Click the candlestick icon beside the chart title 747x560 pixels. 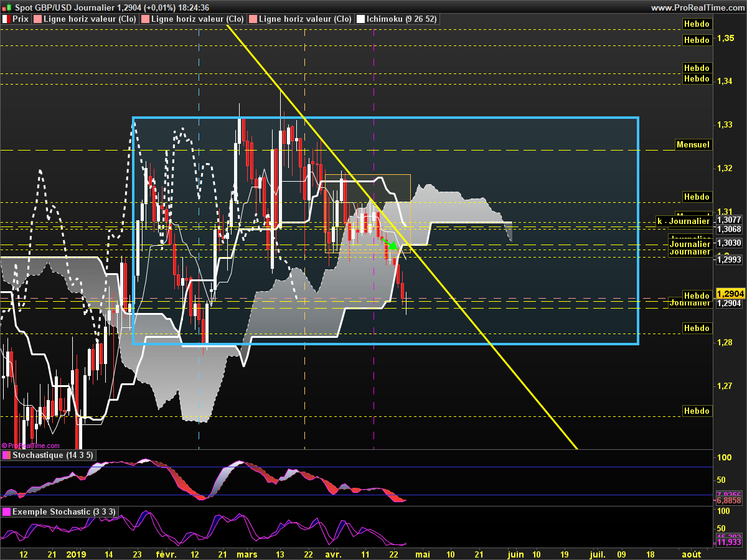(6, 7)
